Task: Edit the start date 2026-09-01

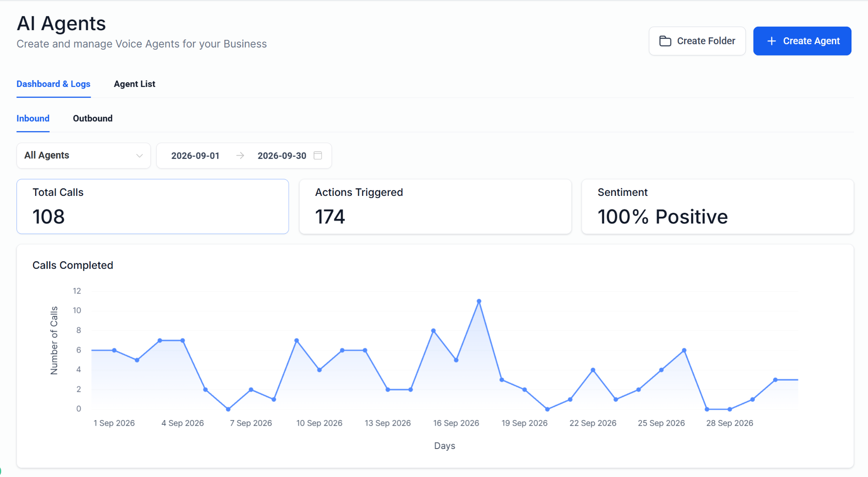Action: click(x=195, y=156)
